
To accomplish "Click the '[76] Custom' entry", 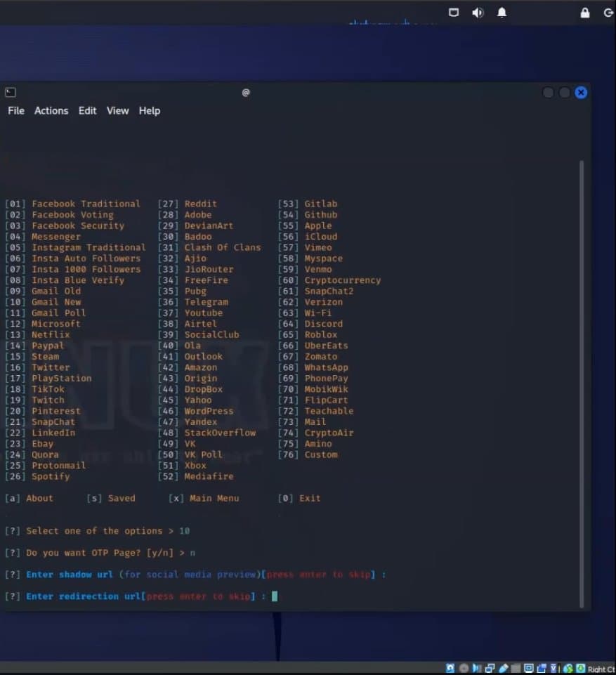I will [308, 454].
